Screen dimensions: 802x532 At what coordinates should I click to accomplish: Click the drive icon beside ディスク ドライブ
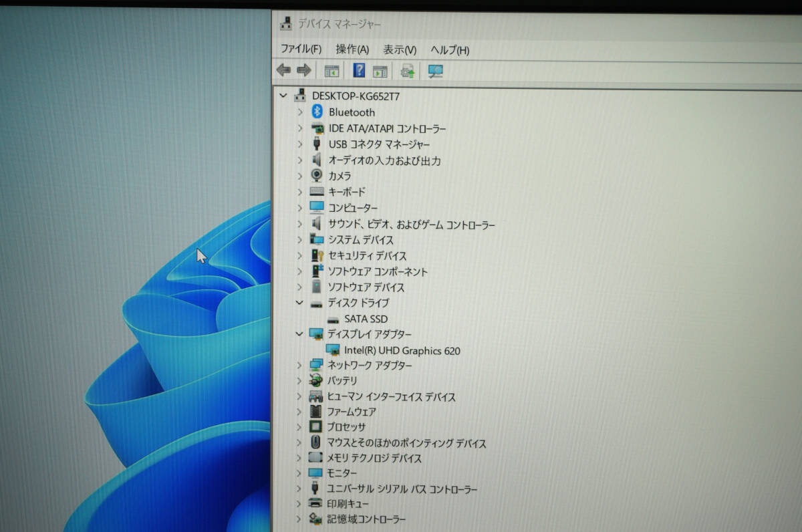(x=317, y=303)
